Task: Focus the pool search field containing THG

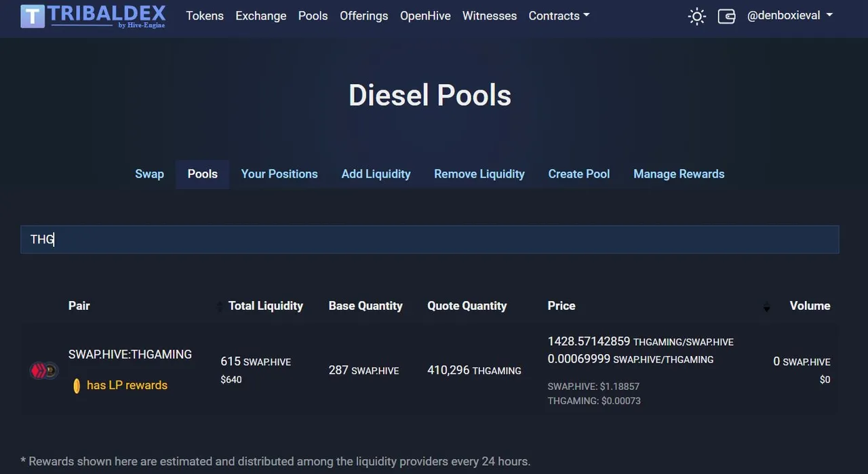Action: [x=430, y=239]
